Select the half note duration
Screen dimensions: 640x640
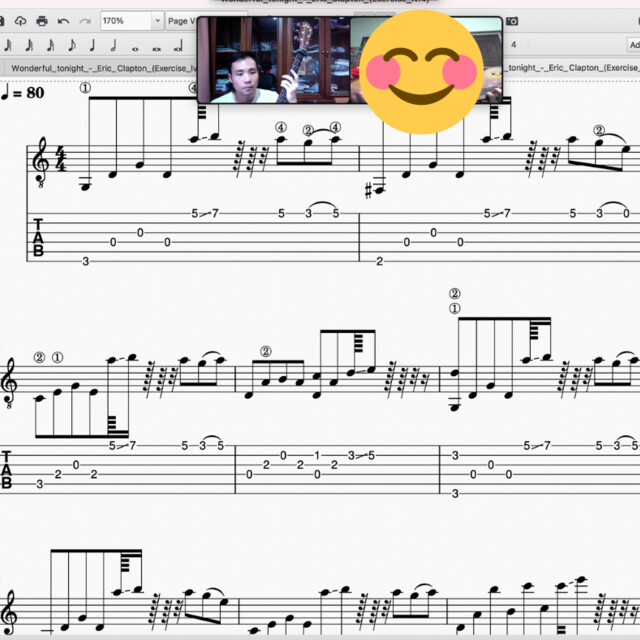(x=113, y=45)
